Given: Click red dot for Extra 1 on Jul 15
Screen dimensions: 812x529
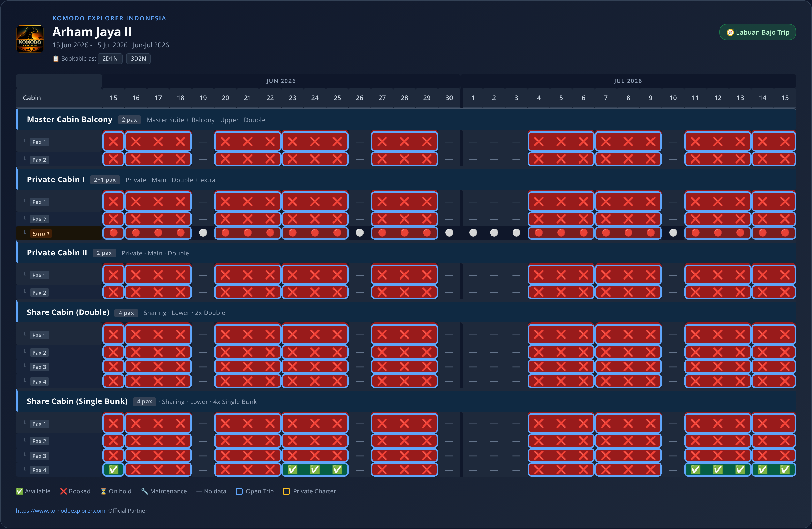Looking at the screenshot, I should (x=785, y=233).
